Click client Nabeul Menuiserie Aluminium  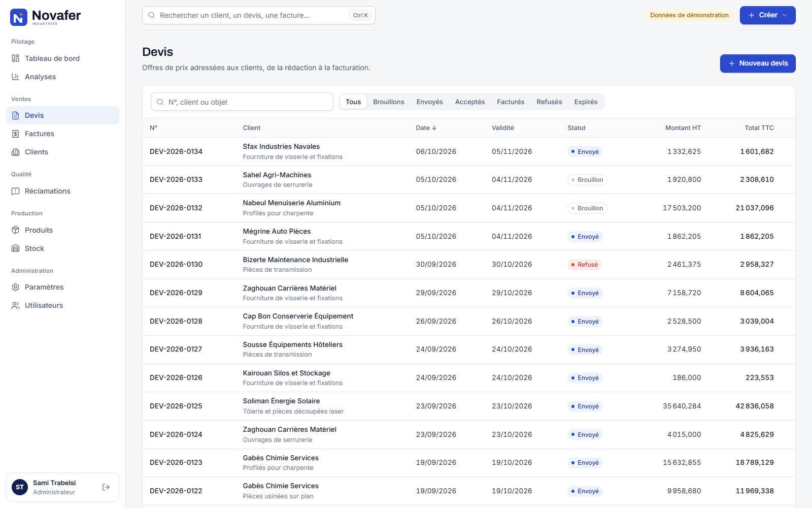click(x=292, y=203)
